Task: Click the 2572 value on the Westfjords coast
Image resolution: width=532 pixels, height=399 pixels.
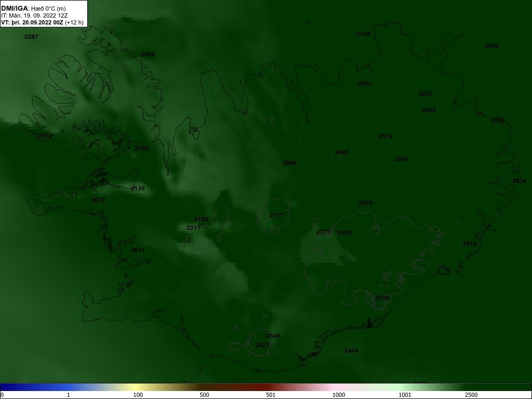Action: (x=45, y=136)
